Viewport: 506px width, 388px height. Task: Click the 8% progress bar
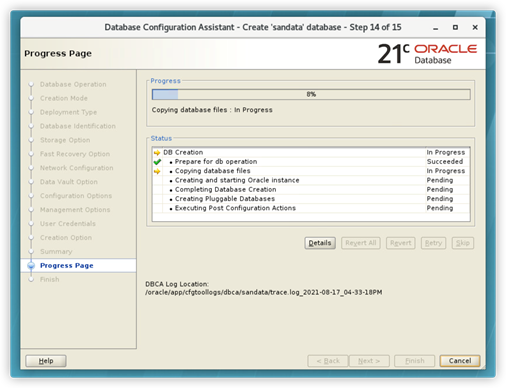(311, 94)
